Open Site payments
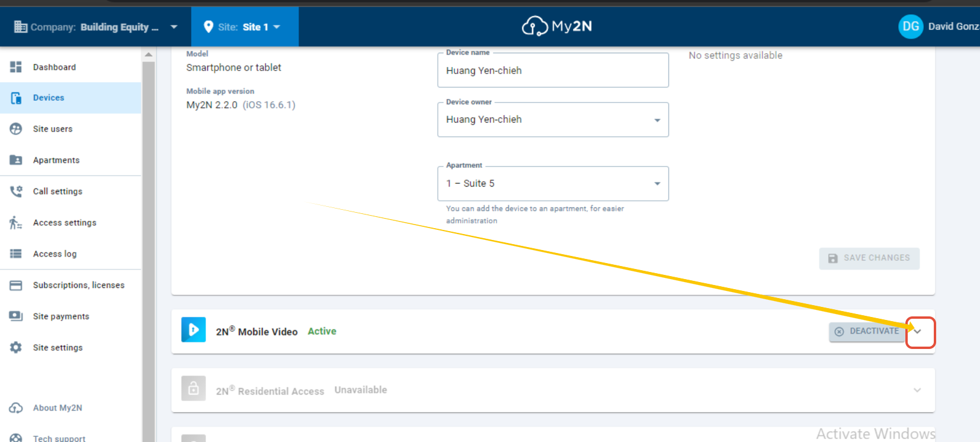 (71, 316)
